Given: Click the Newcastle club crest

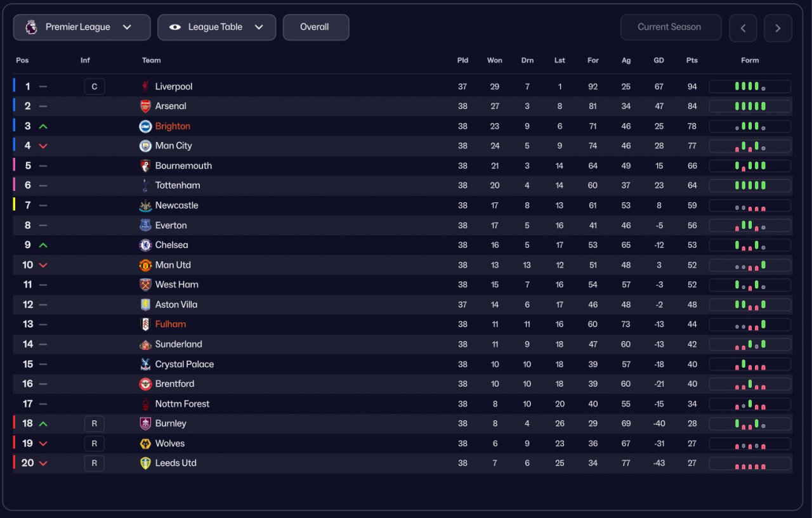Looking at the screenshot, I should pos(145,205).
